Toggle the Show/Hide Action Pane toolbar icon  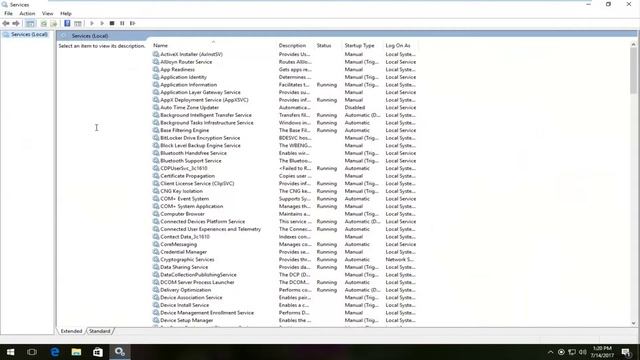coord(78,24)
